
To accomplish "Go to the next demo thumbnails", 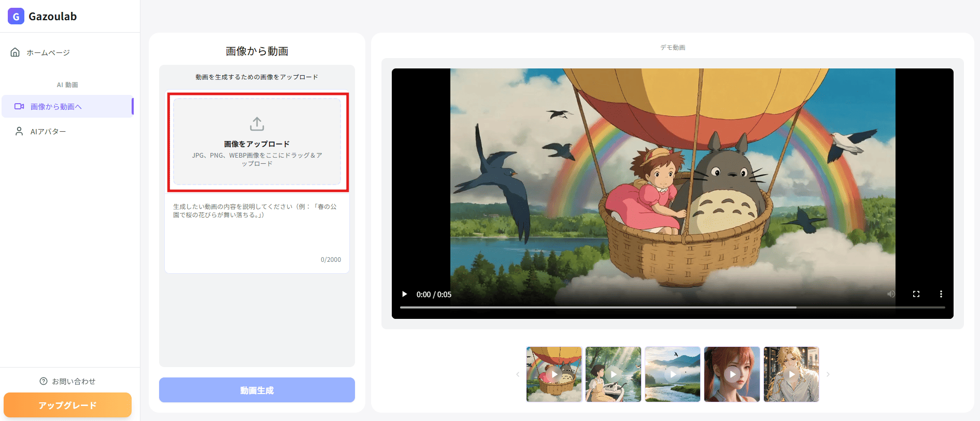I will (828, 374).
